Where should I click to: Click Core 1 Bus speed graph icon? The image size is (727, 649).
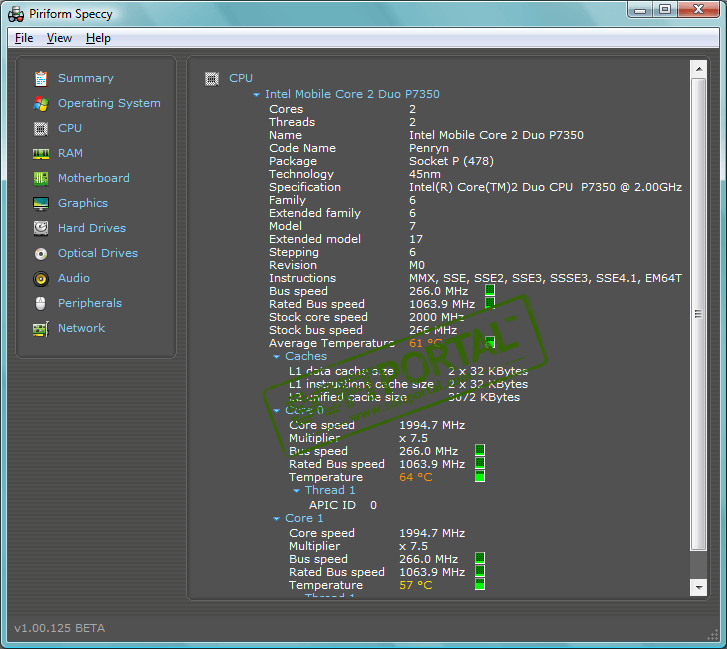480,558
